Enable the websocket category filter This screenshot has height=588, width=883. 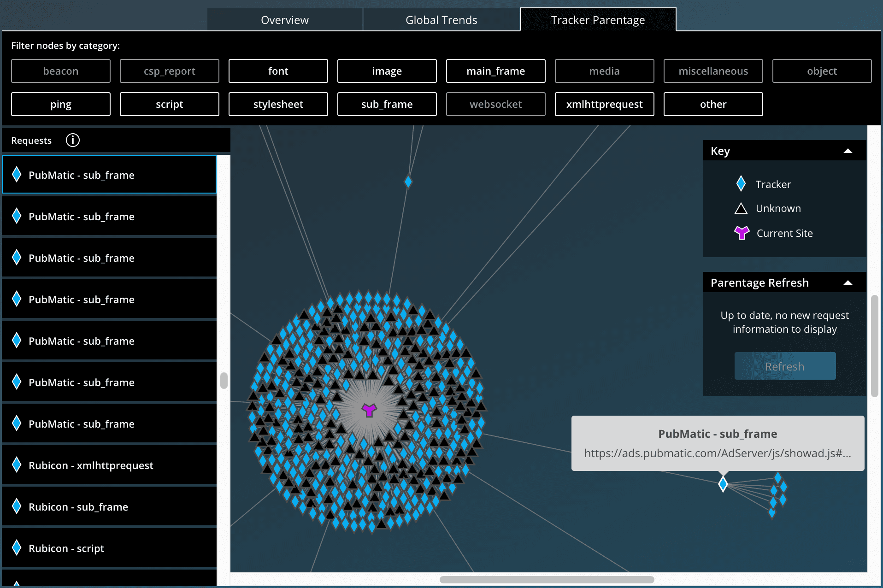click(495, 104)
